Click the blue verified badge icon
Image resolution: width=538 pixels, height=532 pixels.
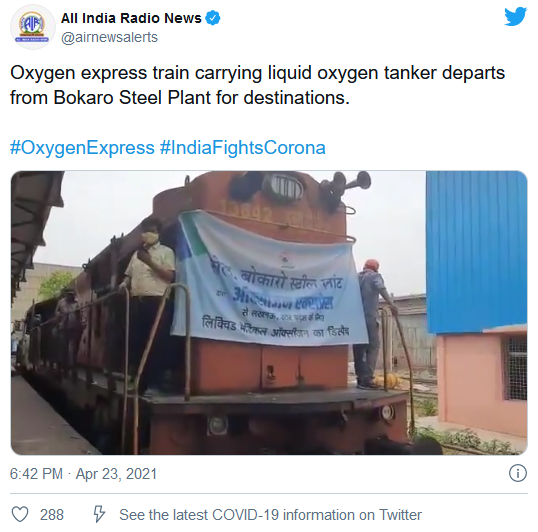coord(213,18)
